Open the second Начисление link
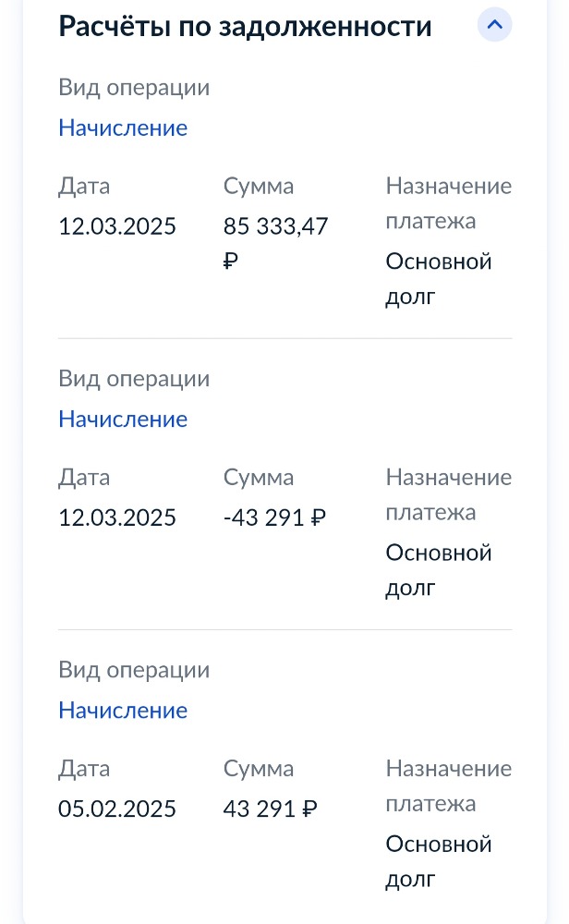569x924 pixels. (x=123, y=419)
